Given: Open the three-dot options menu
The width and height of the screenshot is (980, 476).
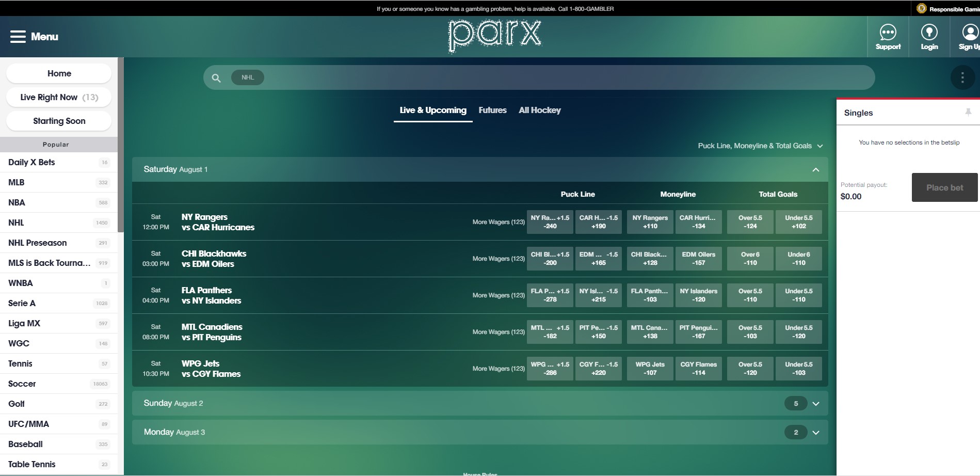Looking at the screenshot, I should point(962,78).
